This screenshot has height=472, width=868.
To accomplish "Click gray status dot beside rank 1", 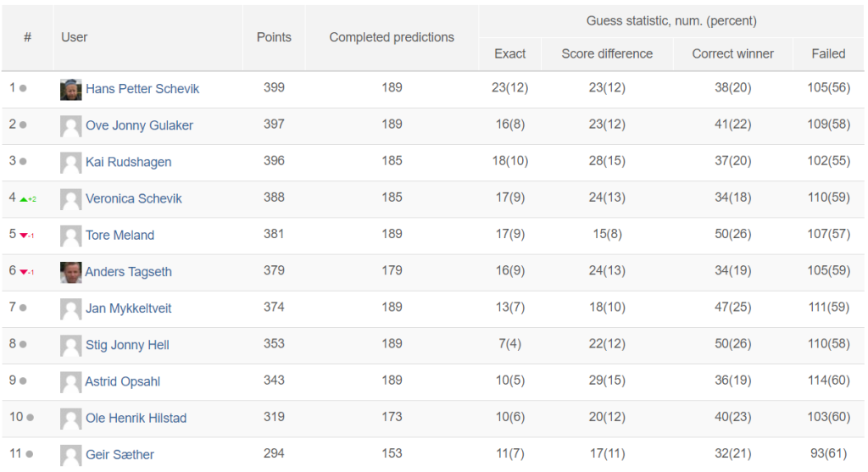I will click(x=23, y=88).
